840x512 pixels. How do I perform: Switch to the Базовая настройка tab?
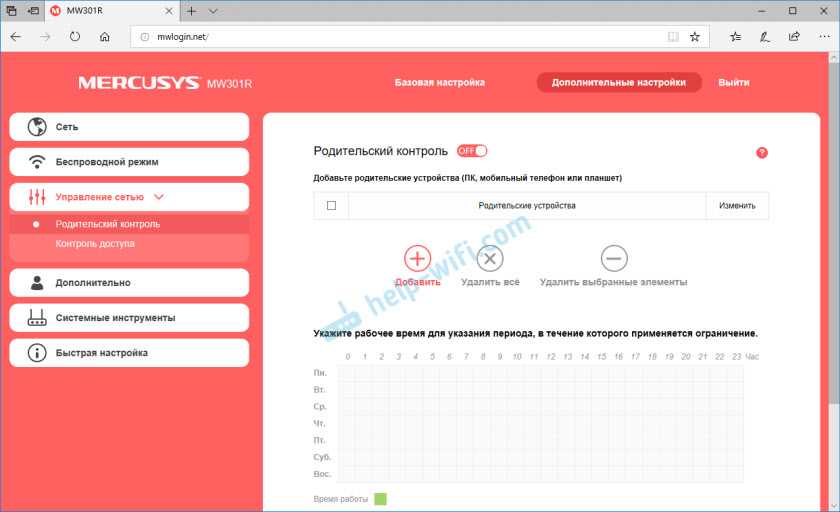pyautogui.click(x=440, y=83)
